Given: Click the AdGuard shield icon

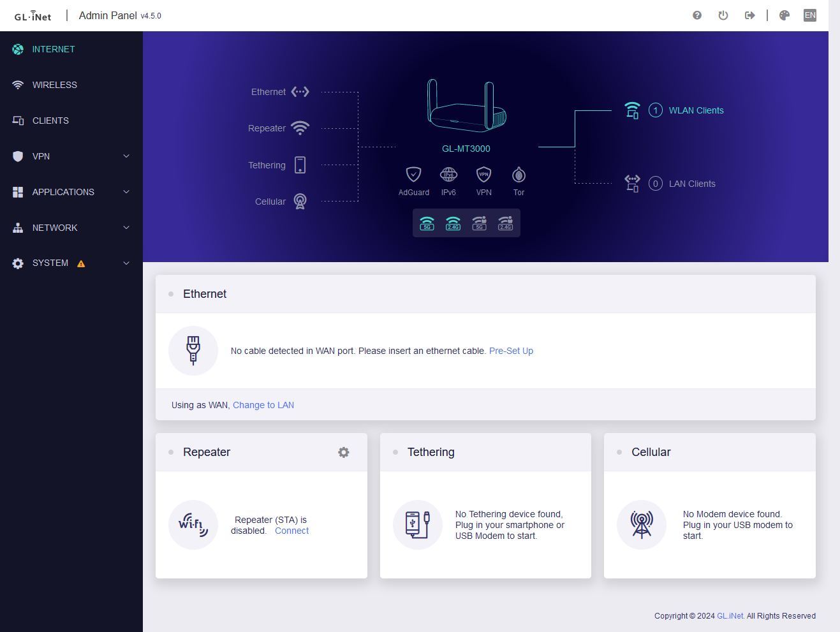Looking at the screenshot, I should pos(413,175).
